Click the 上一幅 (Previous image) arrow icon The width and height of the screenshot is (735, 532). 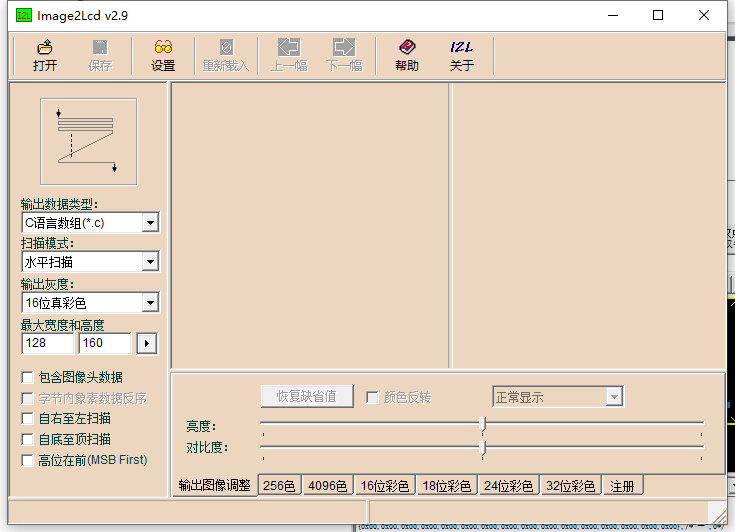(289, 47)
